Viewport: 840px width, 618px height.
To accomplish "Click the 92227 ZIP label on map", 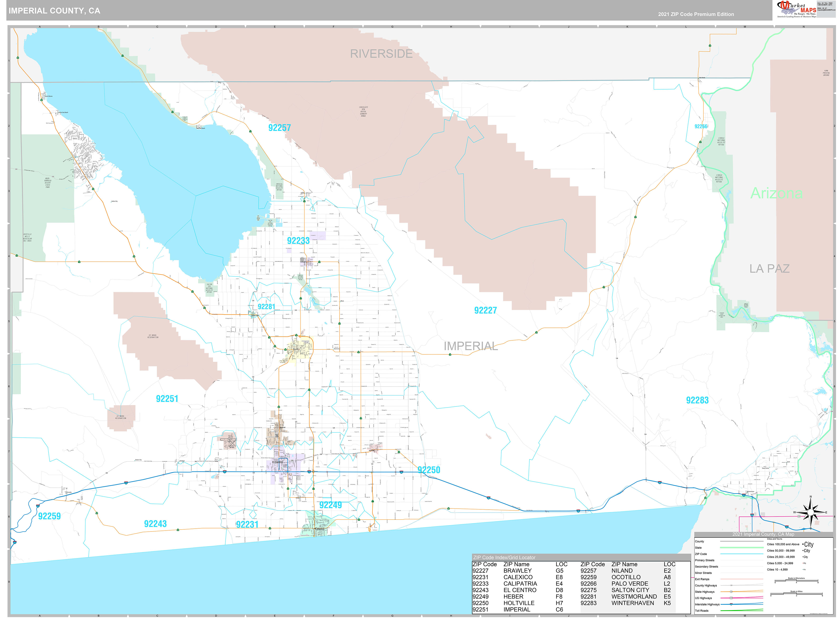I will click(485, 310).
